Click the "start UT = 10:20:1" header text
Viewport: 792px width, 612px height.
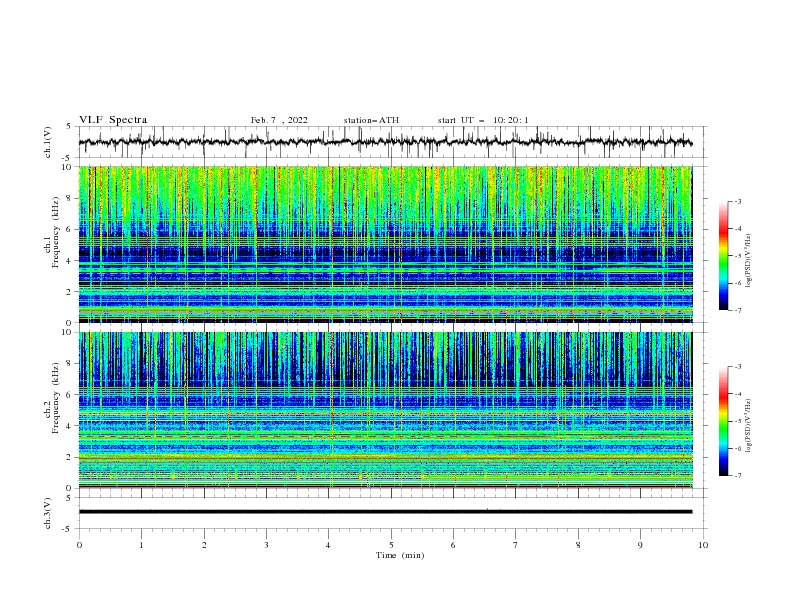483,120
